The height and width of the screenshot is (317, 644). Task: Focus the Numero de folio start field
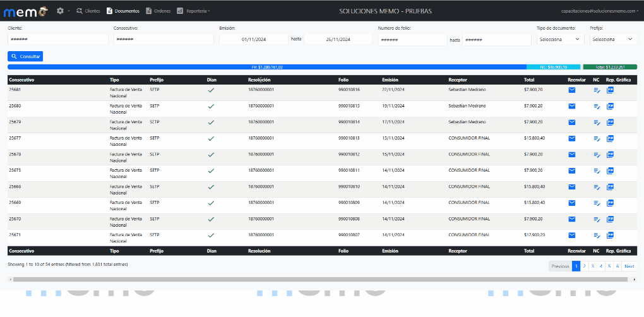click(412, 40)
